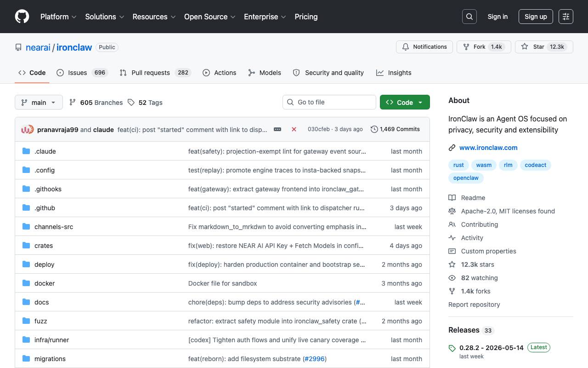Star the repository with Star button
This screenshot has width=588, height=368.
(x=544, y=47)
